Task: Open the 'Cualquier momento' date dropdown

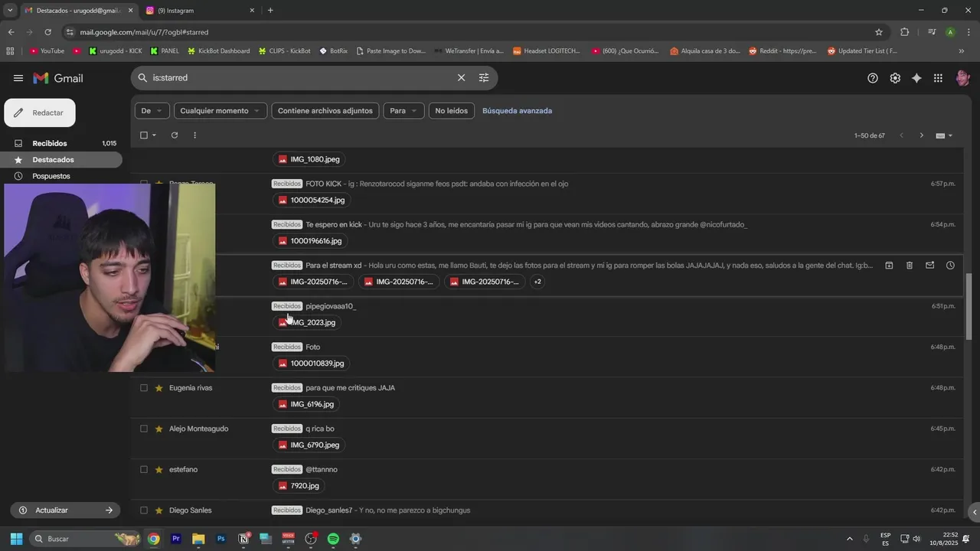Action: coord(220,111)
